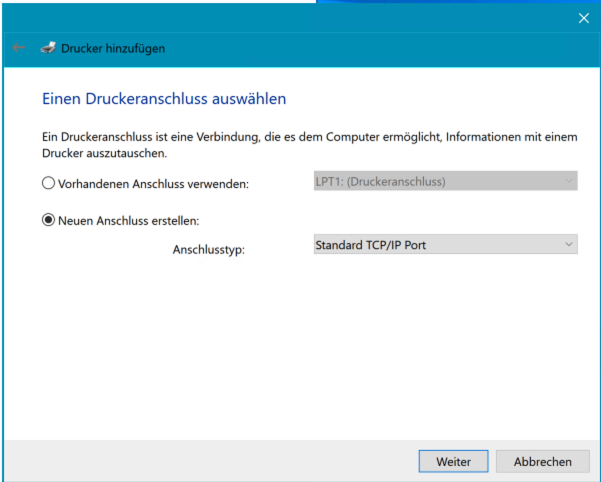Close the Drucker hinzufügen dialog window

point(584,18)
